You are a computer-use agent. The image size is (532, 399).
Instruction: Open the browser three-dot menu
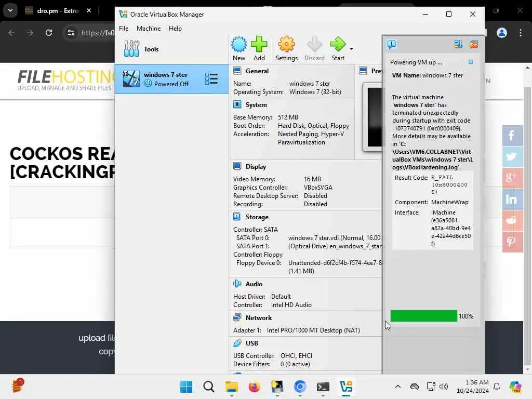[x=521, y=33]
